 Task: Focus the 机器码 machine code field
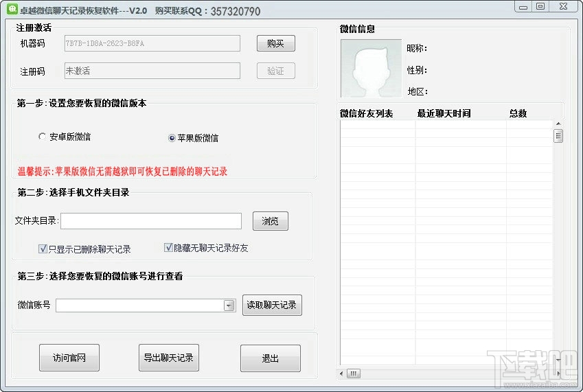pyautogui.click(x=152, y=43)
